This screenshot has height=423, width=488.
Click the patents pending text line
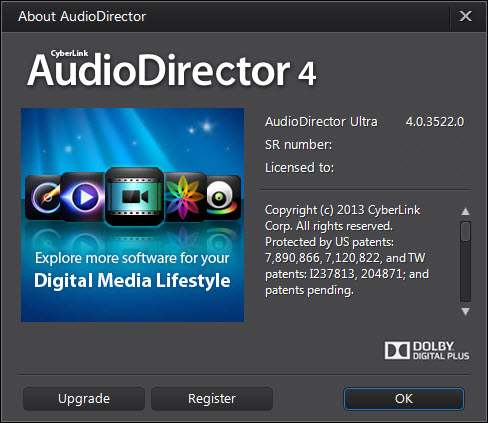coord(309,290)
